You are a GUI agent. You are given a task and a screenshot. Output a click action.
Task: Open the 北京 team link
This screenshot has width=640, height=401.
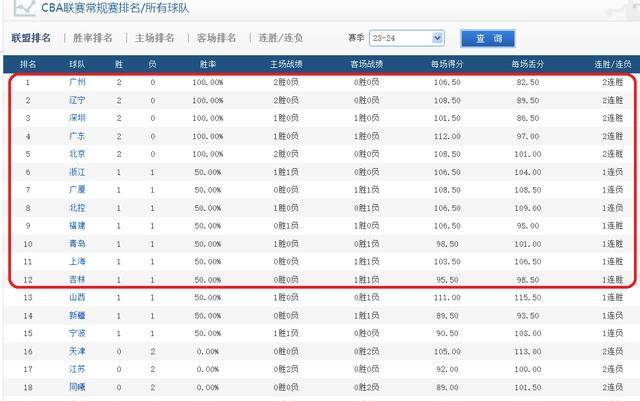click(77, 154)
